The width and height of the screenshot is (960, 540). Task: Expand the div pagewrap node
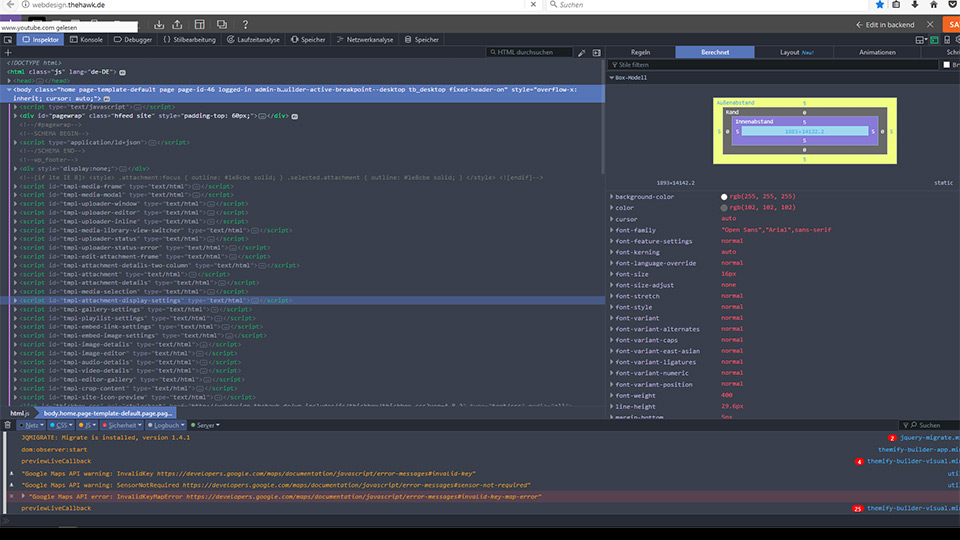click(15, 116)
